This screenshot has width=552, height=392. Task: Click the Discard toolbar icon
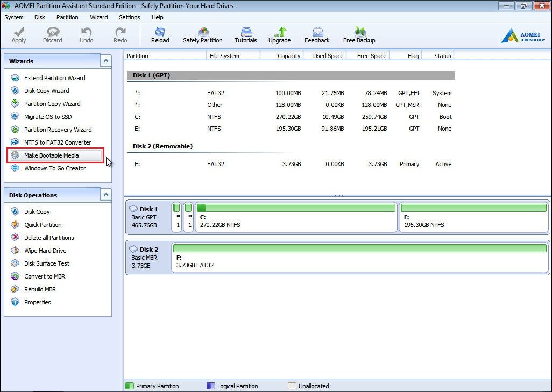(53, 32)
